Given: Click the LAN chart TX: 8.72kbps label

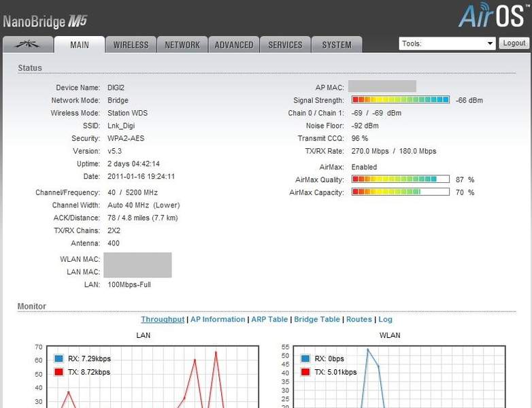Looking at the screenshot, I should tap(89, 372).
